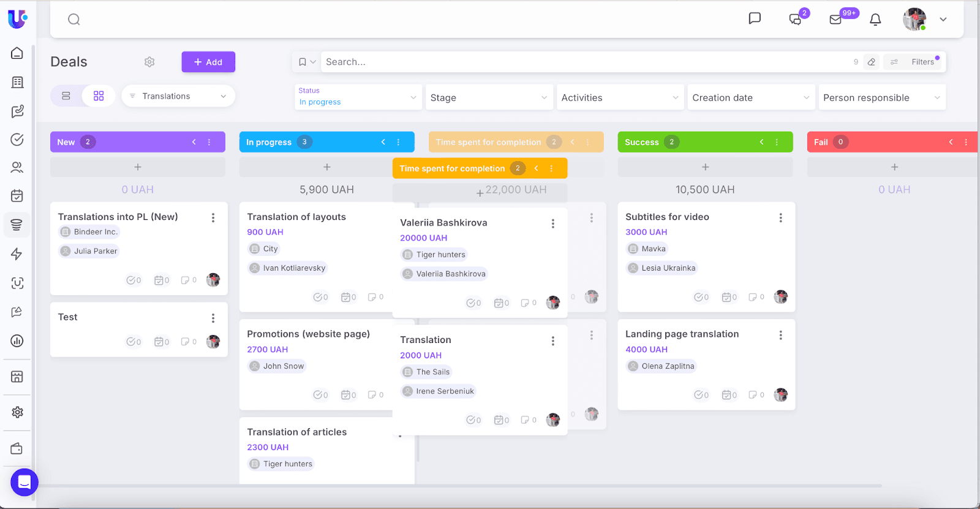Open the contacts people icon in the sidebar
This screenshot has width=980, height=509.
click(17, 167)
